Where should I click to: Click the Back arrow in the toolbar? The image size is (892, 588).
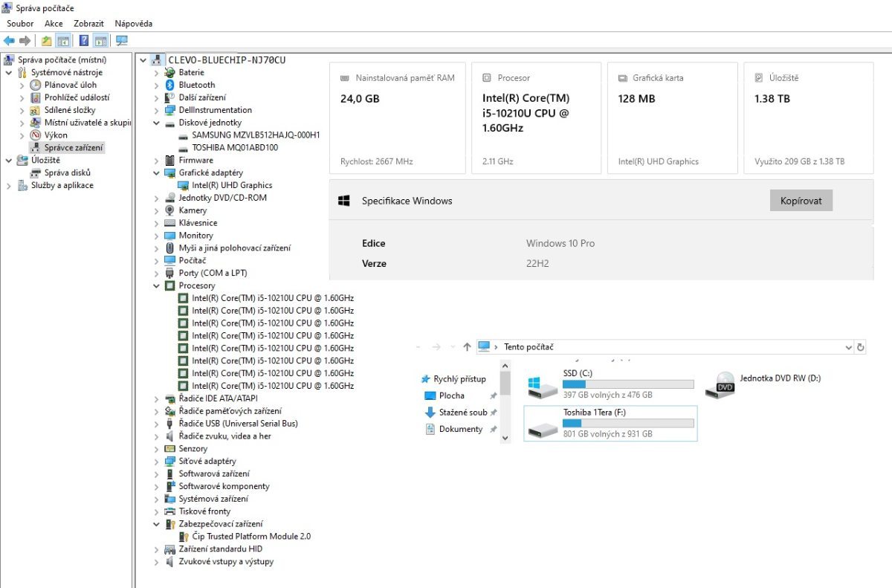(9, 41)
